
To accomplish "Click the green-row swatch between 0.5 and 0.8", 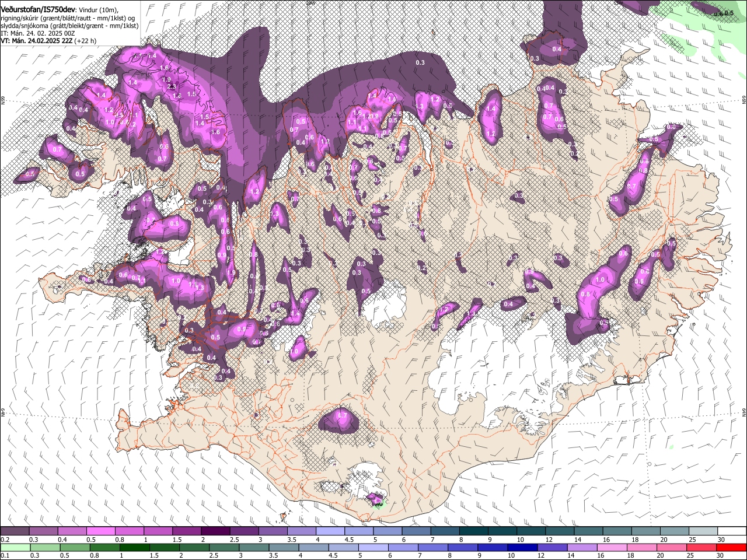I will click(x=75, y=547).
